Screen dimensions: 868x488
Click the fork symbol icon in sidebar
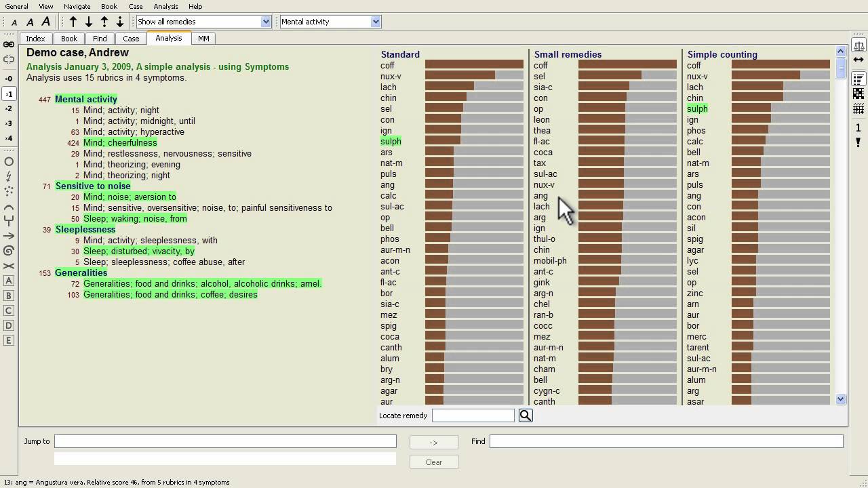click(9, 221)
